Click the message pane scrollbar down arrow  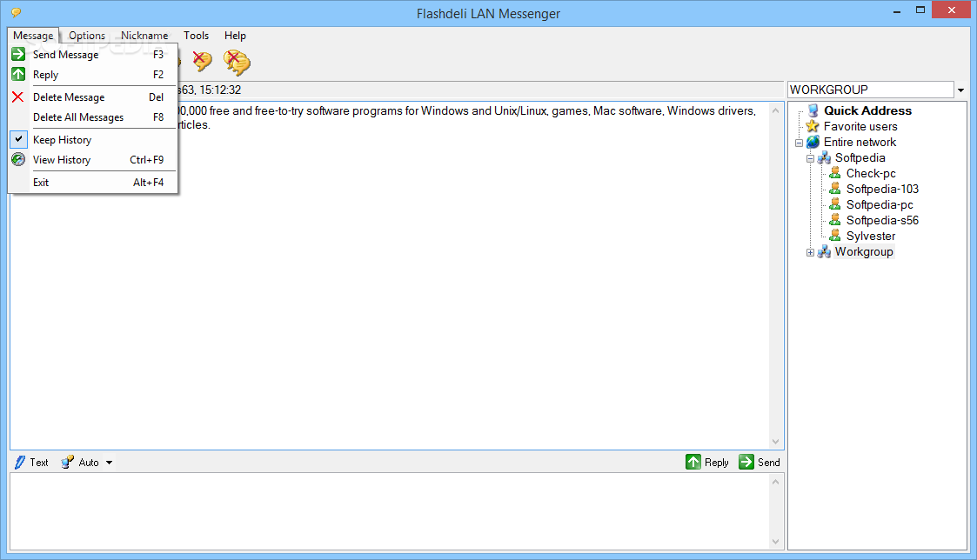[x=775, y=442]
